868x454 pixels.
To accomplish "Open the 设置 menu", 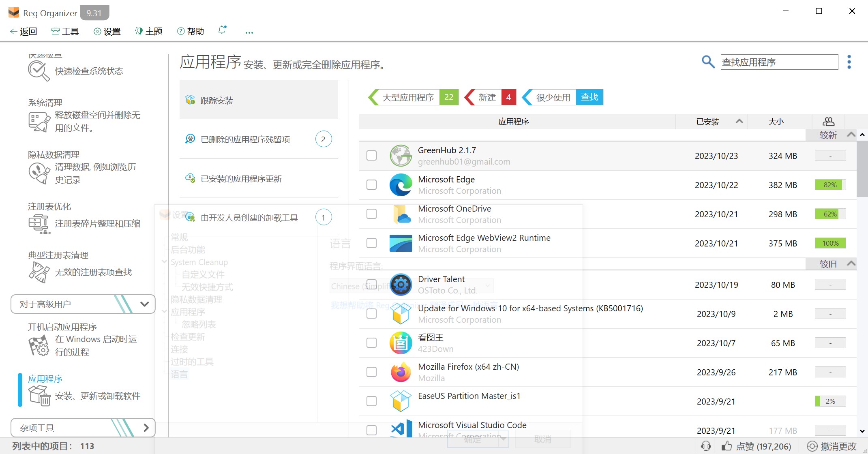I will point(107,31).
